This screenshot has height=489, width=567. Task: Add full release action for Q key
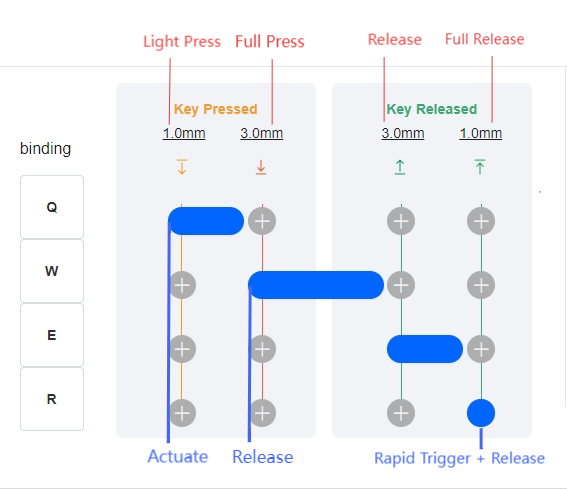pyautogui.click(x=481, y=221)
